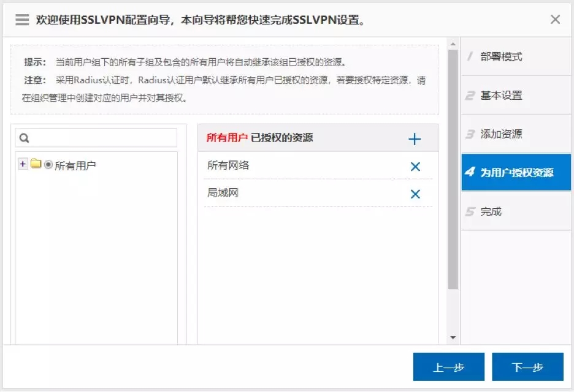Click the folder icon beside 所有用户

36,164
